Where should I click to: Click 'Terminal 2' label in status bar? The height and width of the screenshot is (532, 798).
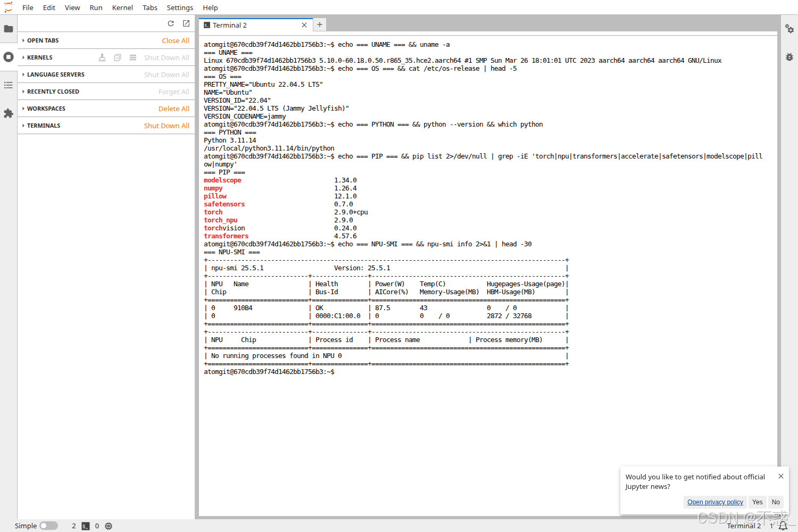coord(744,526)
